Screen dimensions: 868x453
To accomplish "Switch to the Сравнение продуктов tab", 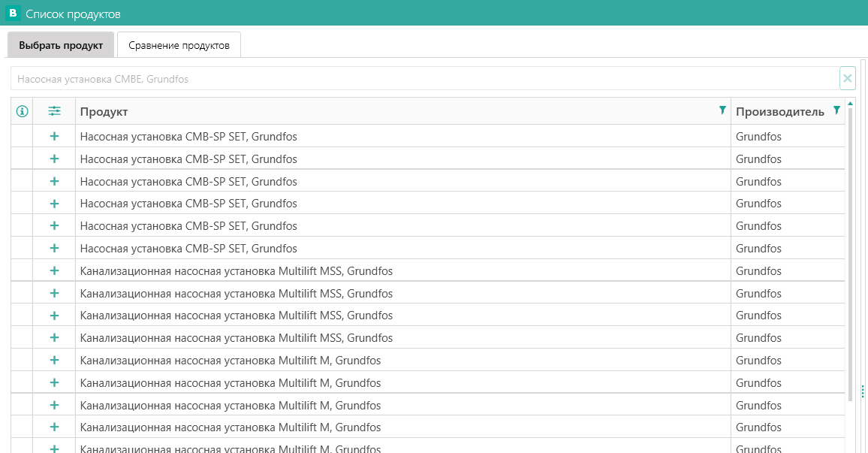I will click(179, 45).
